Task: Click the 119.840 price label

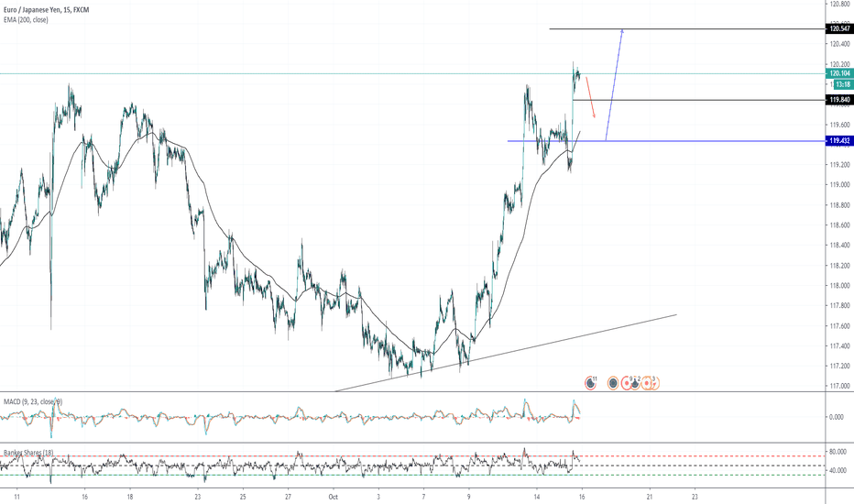Action: (839, 100)
